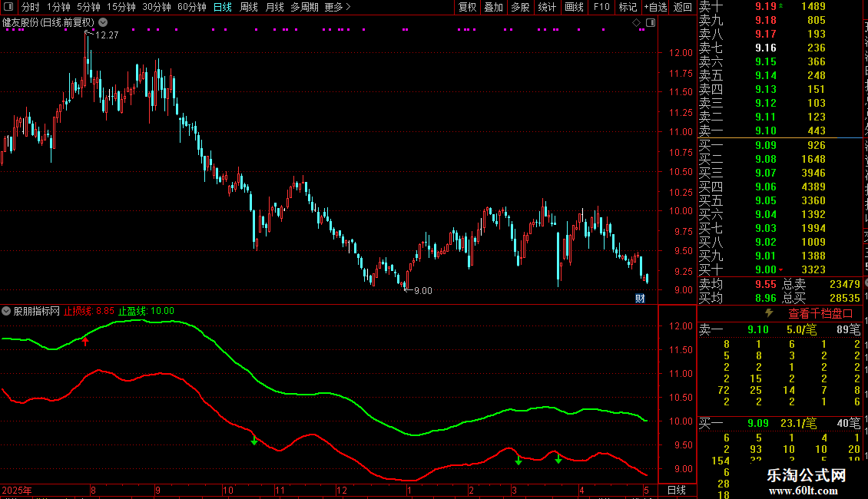Select the 周线 weekly tab

tap(249, 7)
